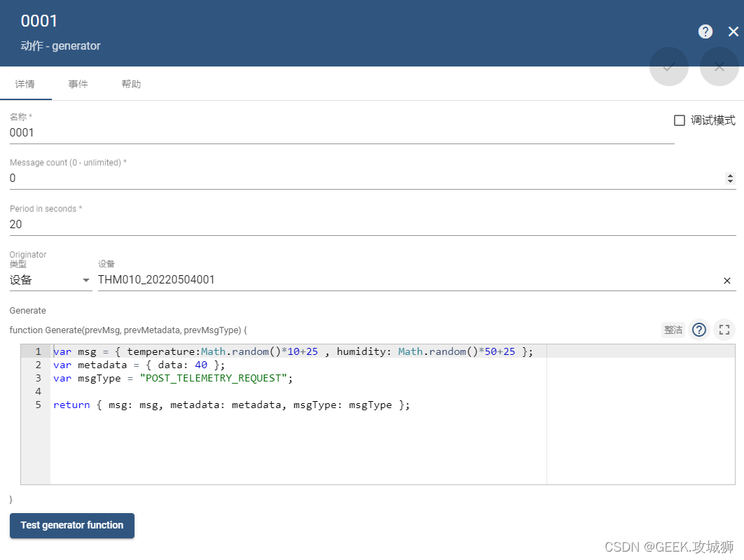Click the 动作 - generator subtitle
Screen dimensions: 744x560
tap(60, 46)
